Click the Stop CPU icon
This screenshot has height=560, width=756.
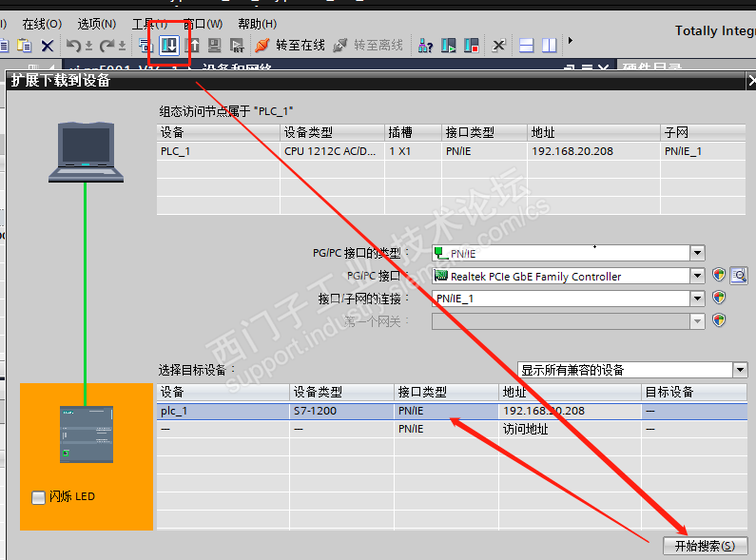pos(471,46)
